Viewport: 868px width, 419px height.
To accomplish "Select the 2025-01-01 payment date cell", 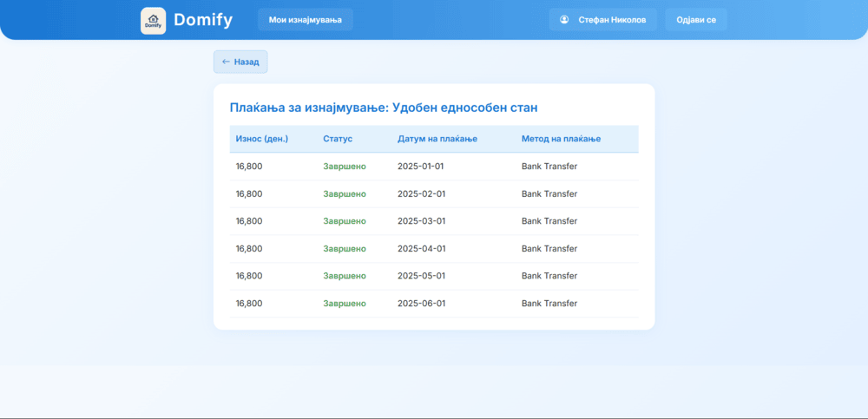I will pyautogui.click(x=421, y=167).
